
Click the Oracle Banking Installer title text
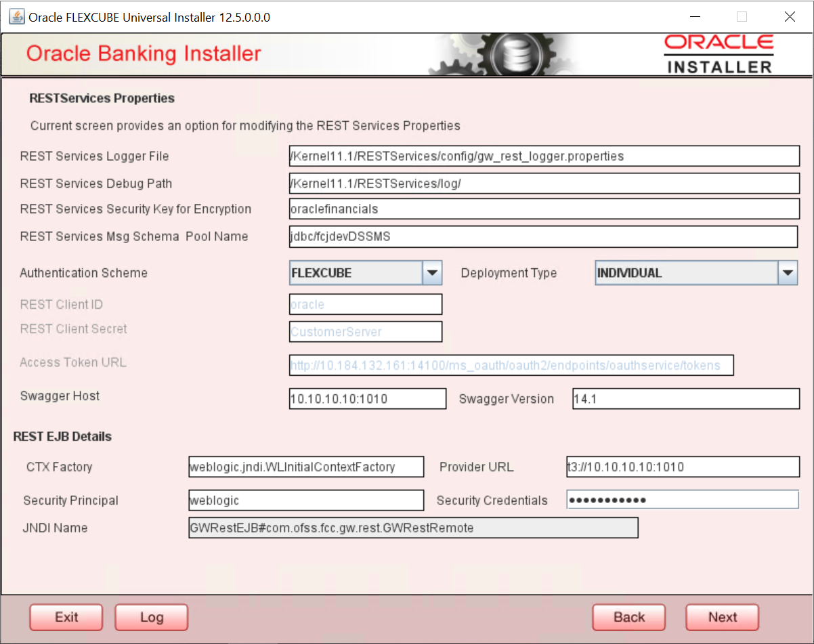click(x=144, y=53)
